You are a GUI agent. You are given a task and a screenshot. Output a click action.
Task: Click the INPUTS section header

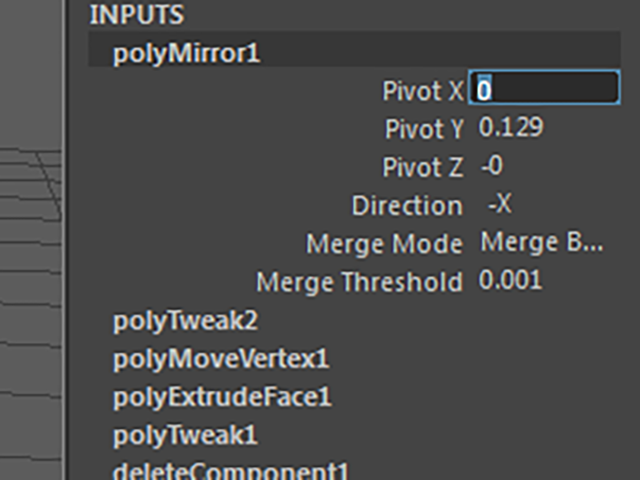pos(137,15)
